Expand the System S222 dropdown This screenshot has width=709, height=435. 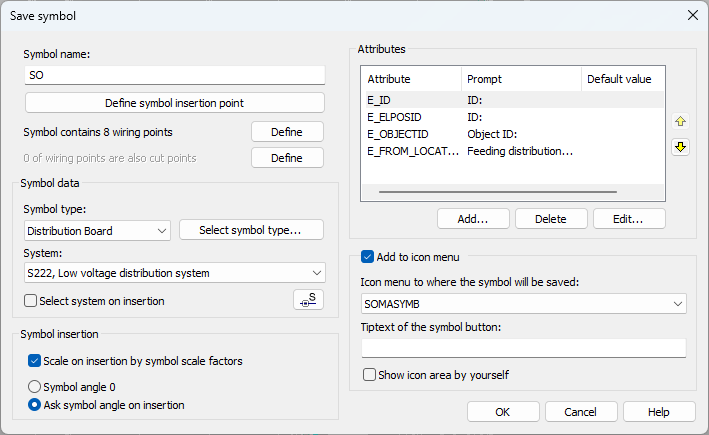(175, 273)
